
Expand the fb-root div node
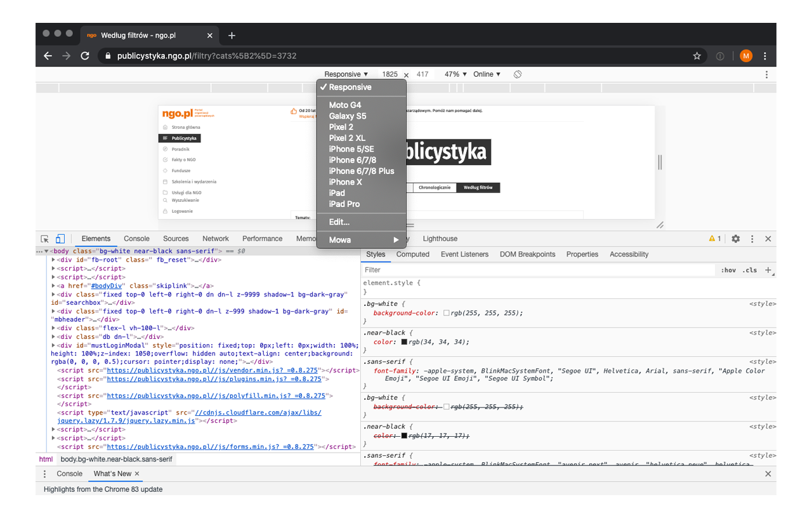[54, 260]
